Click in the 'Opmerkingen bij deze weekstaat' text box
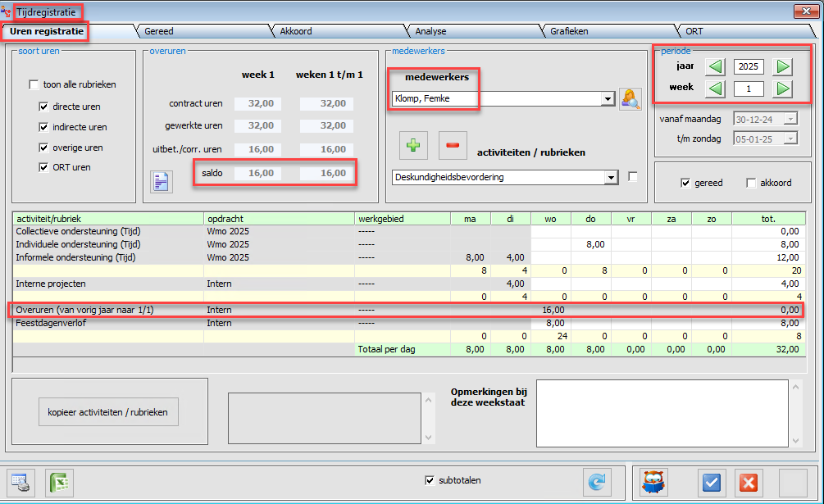 click(x=662, y=413)
